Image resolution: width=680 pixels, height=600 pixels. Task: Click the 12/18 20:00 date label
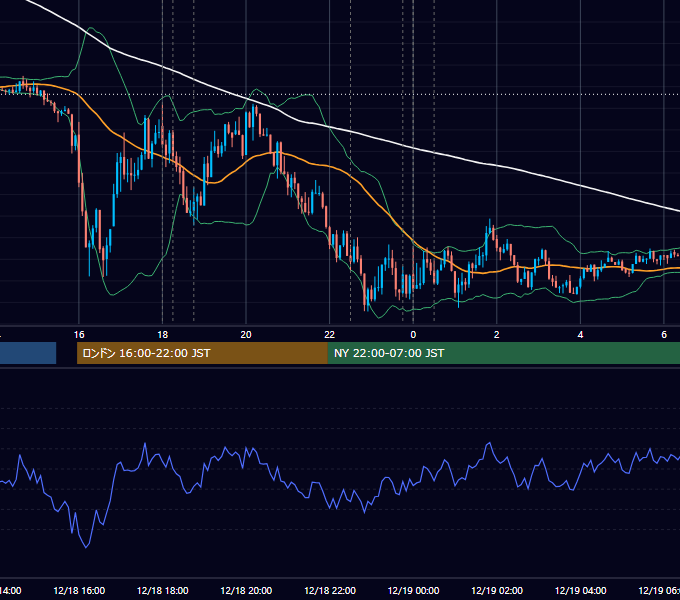pos(246,590)
